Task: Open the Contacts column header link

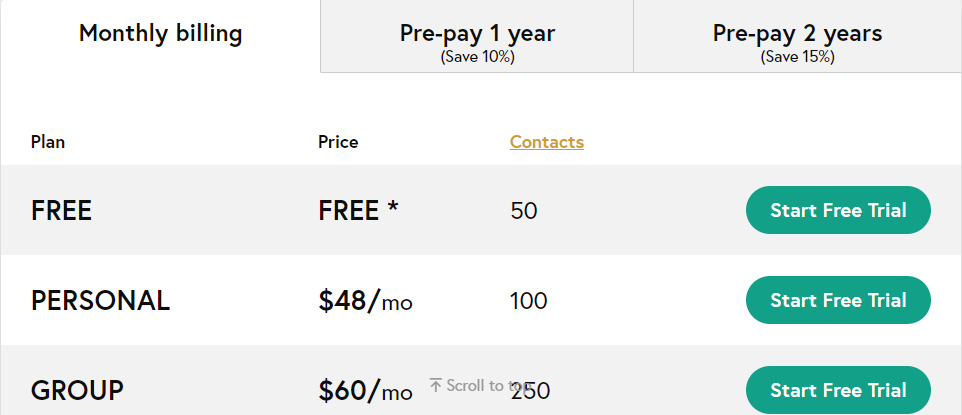Action: [x=546, y=142]
